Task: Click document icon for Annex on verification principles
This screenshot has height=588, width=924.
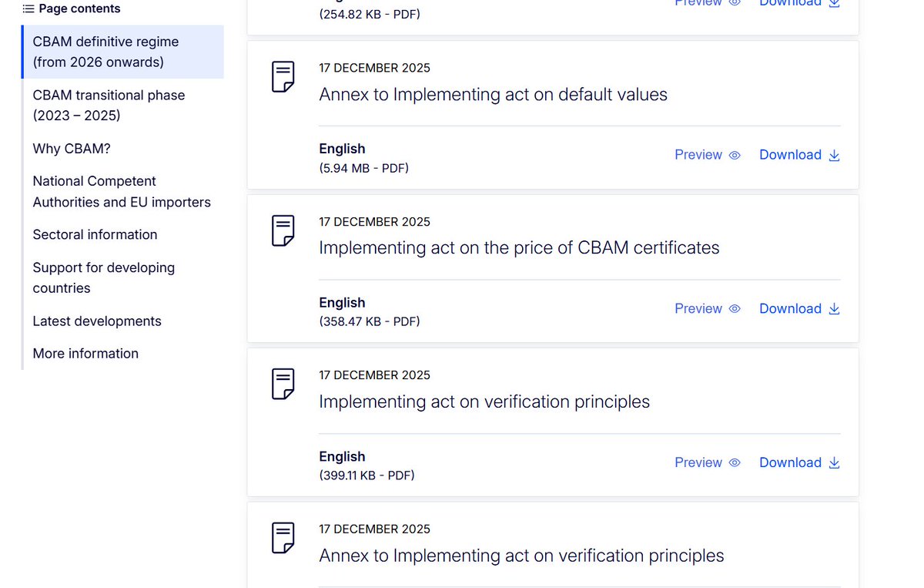Action: [283, 538]
